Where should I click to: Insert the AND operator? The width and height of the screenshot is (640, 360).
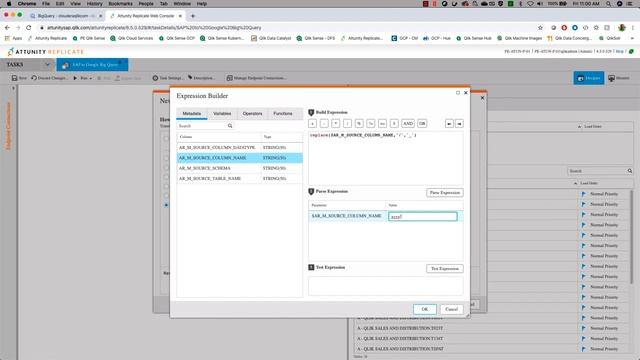pyautogui.click(x=408, y=123)
